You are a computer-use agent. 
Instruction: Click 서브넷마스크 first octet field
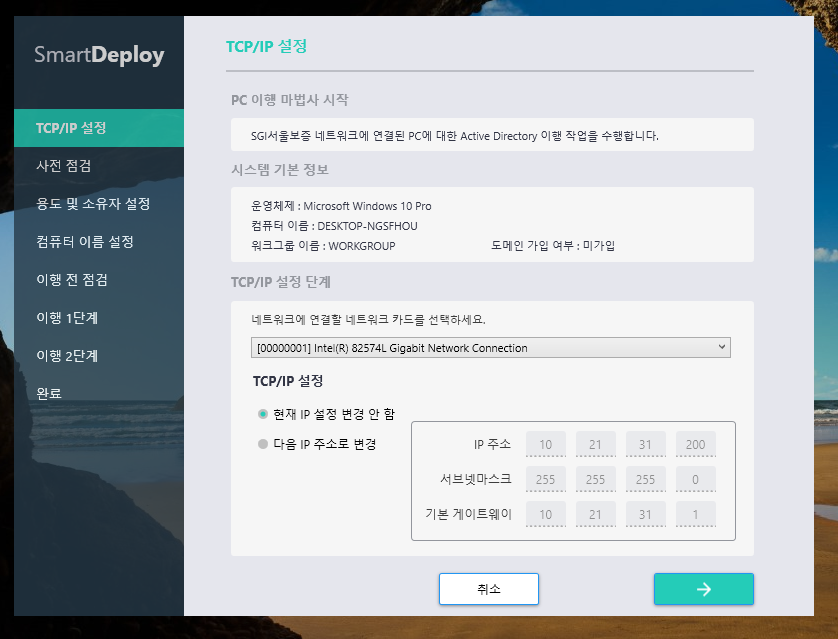pyautogui.click(x=546, y=479)
